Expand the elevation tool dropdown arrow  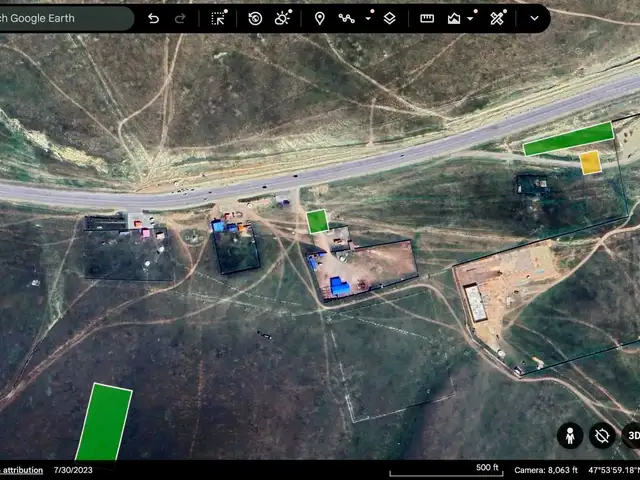471,18
